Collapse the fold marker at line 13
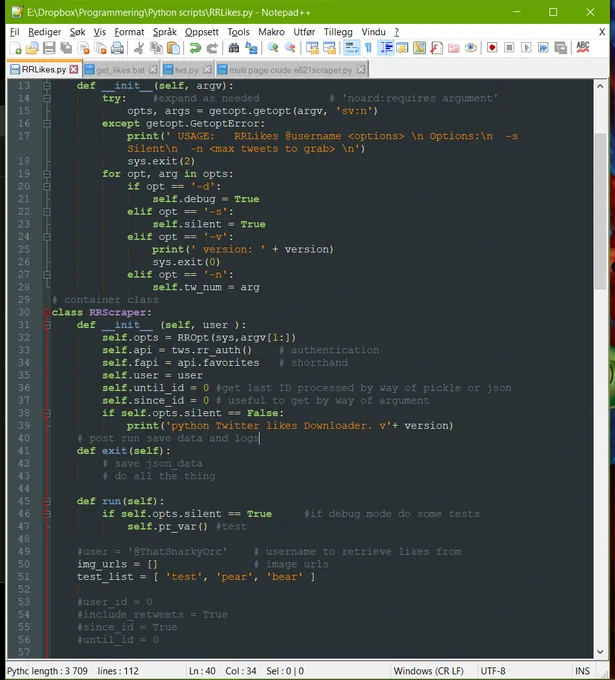This screenshot has width=615, height=680. (x=47, y=85)
